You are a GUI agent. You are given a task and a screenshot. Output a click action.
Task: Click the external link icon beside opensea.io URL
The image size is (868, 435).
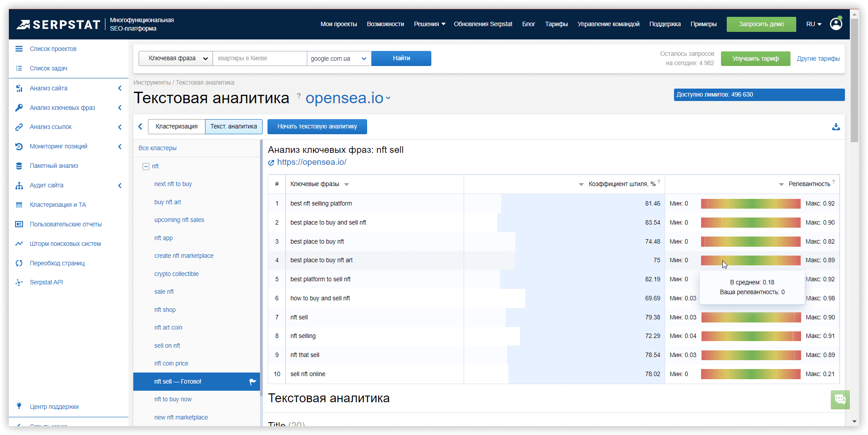(271, 163)
